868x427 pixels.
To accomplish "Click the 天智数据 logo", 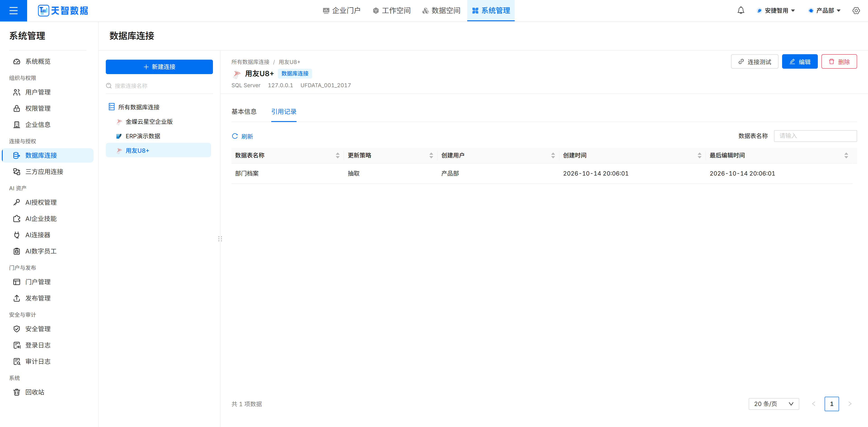I will pos(63,10).
